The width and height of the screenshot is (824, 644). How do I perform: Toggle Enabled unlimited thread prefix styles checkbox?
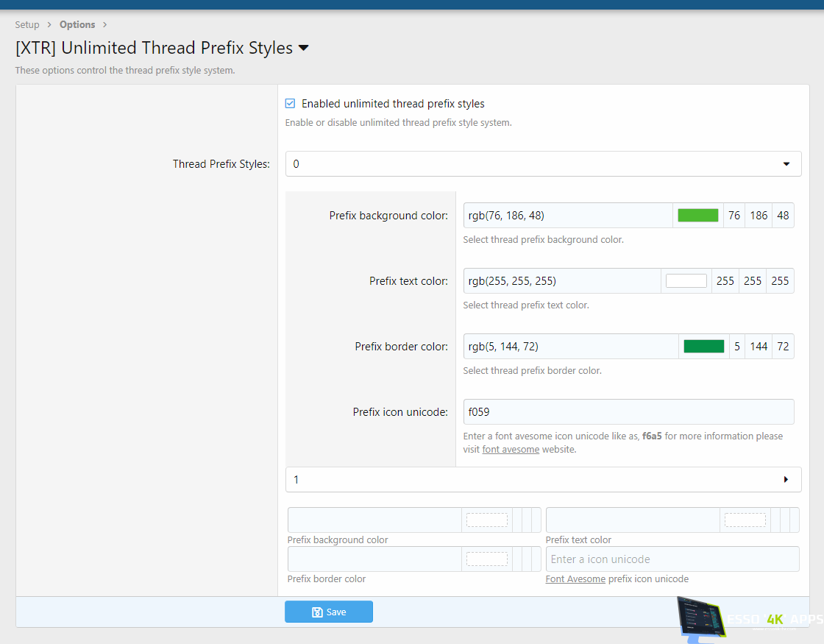[291, 104]
